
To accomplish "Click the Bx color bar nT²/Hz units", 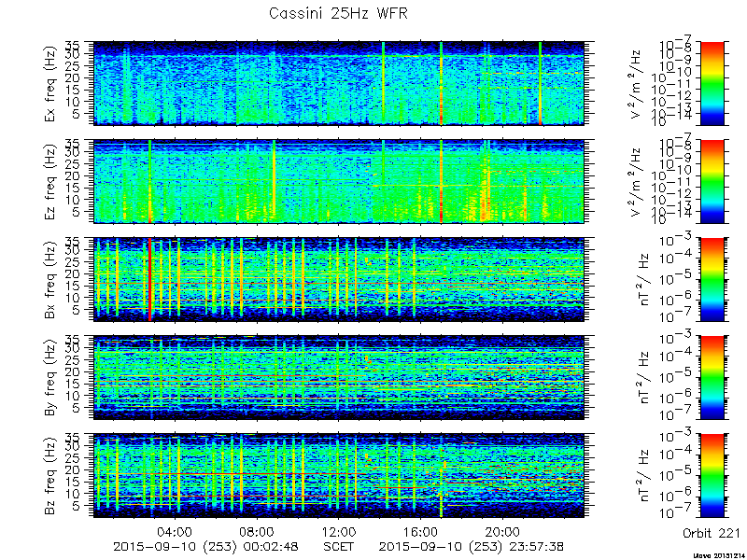I will pyautogui.click(x=644, y=279).
